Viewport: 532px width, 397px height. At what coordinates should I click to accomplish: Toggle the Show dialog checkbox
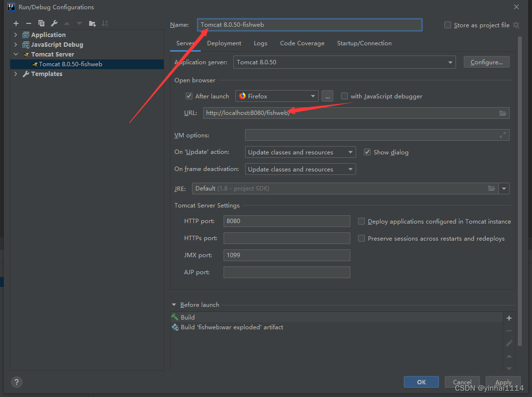[x=367, y=152]
